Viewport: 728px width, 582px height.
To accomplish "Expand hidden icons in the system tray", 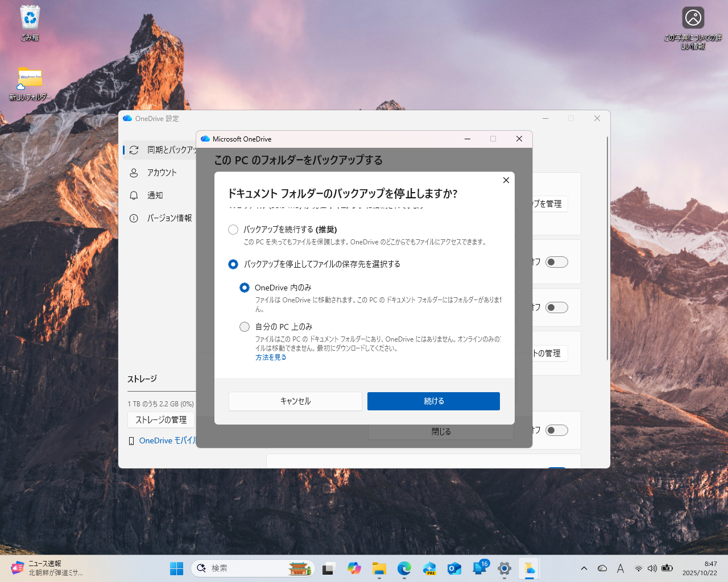I will click(584, 568).
